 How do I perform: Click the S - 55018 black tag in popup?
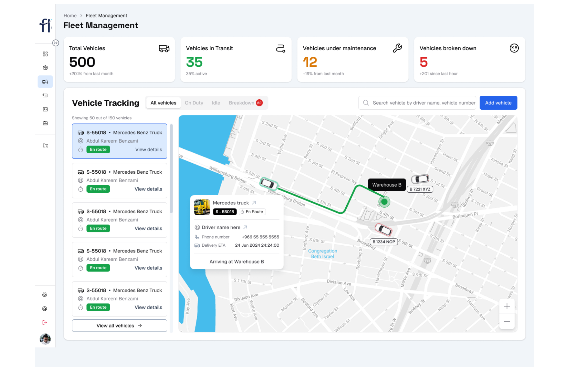(x=225, y=212)
